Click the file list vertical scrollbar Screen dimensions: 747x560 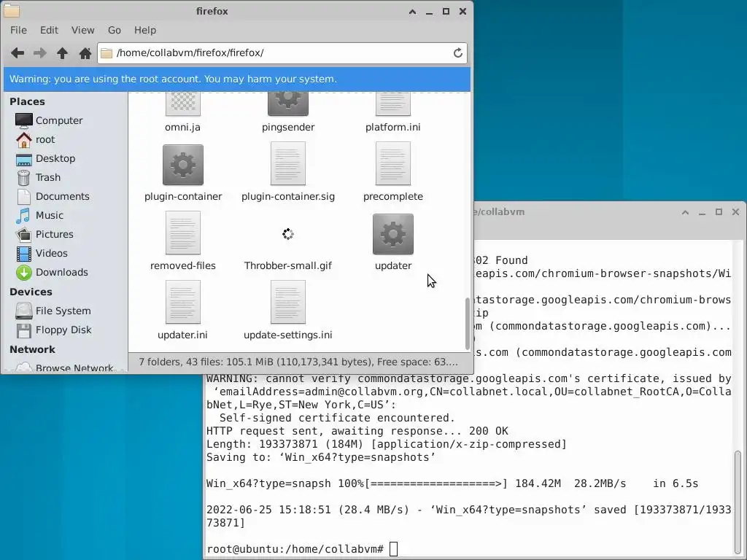(468, 323)
